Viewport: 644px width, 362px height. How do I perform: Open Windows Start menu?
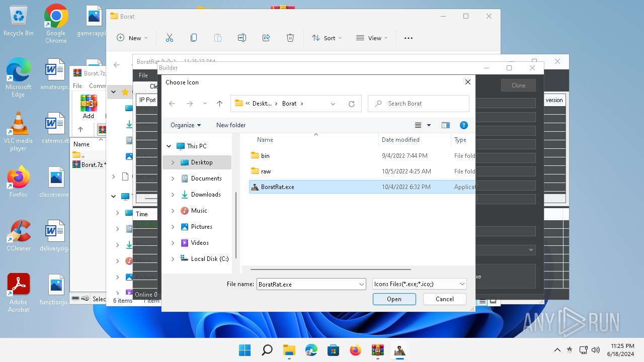pos(245,350)
